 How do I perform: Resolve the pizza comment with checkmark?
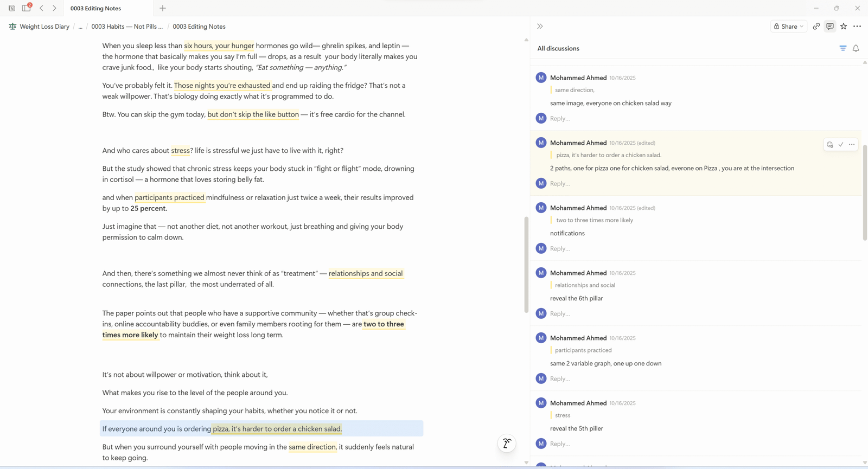coord(841,144)
